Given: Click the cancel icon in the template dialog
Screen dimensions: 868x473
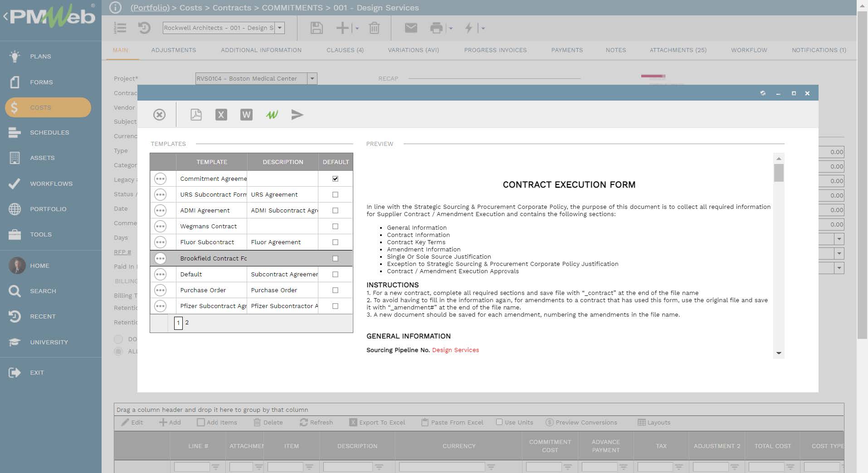Looking at the screenshot, I should (x=159, y=115).
